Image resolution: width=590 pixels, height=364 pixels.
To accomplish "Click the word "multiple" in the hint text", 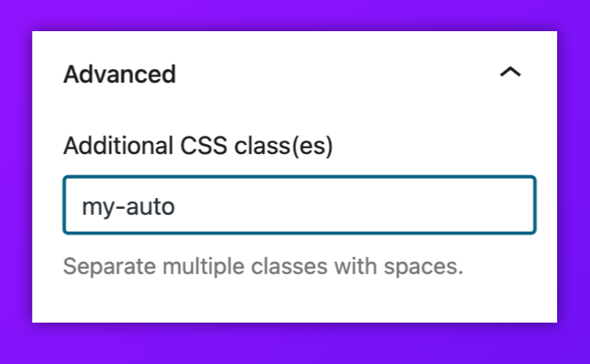I will coord(203,267).
